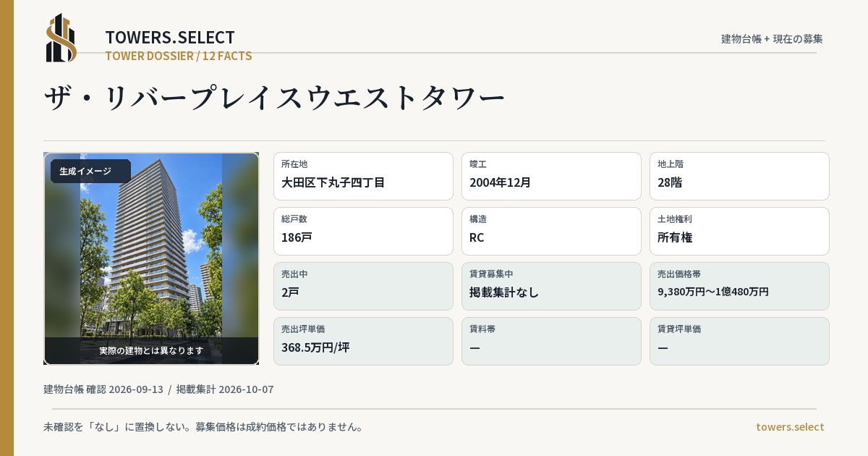Click the TOWERS.SELECT brand name
Viewport: 868px width, 456px height.
[x=170, y=38]
